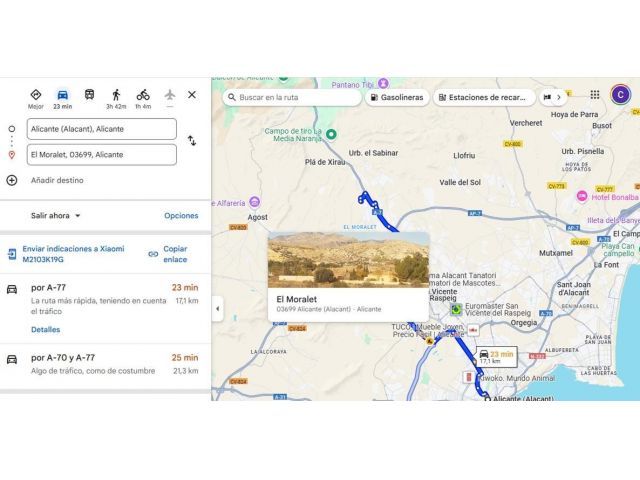640x480 pixels.
Task: Click Campo de tiro La Media Naranja pin
Action: (331, 134)
